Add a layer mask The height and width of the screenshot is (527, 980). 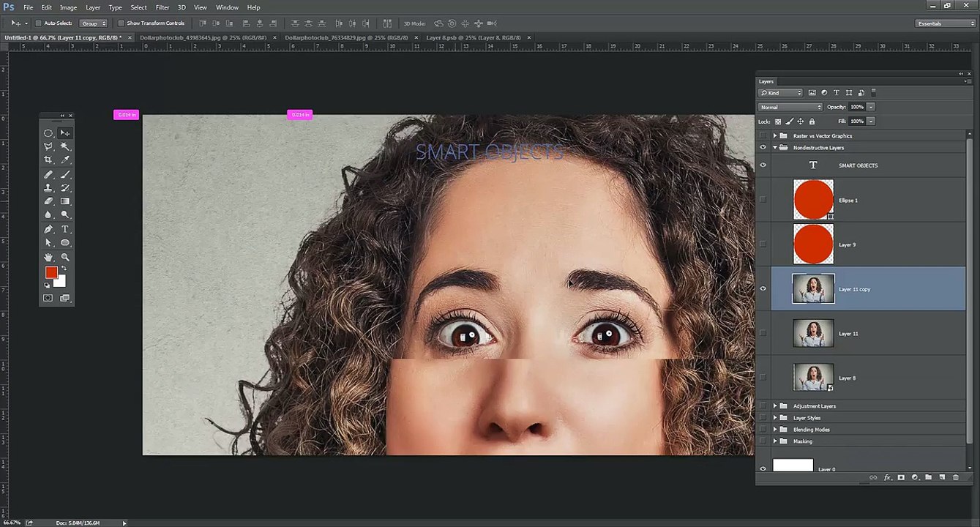pos(901,477)
